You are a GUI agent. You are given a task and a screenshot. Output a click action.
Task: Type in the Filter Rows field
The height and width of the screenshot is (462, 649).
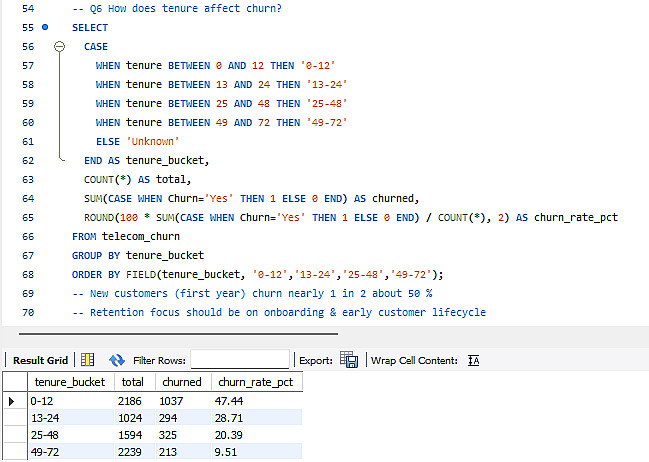click(x=240, y=359)
